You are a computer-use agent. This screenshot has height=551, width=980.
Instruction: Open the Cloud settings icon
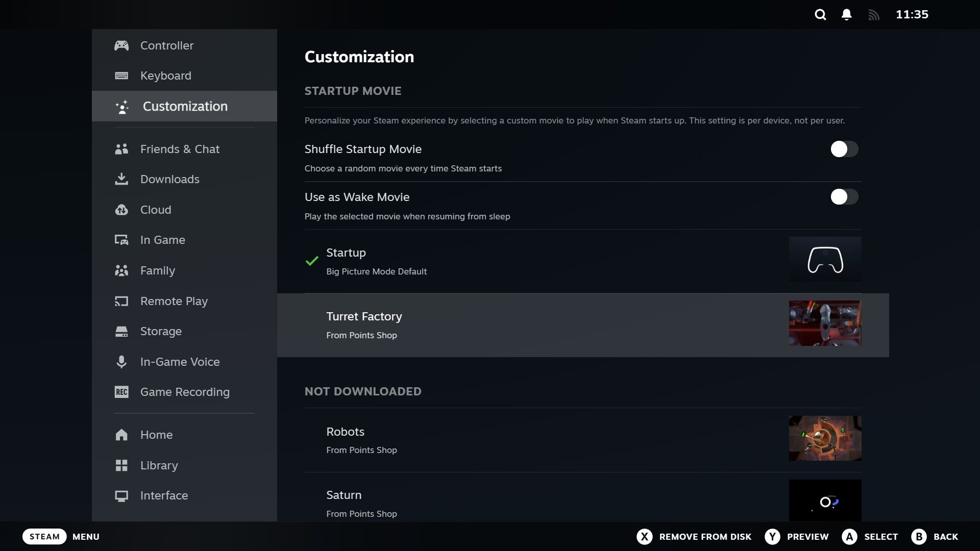coord(121,210)
